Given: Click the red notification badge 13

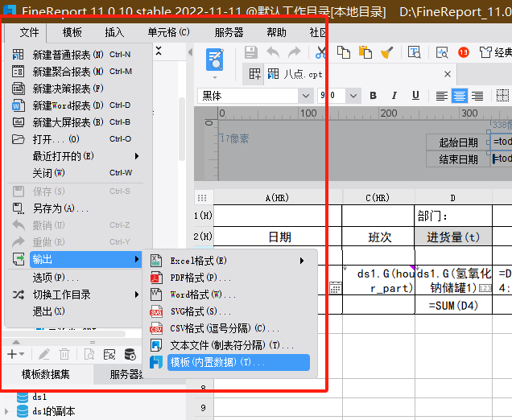Looking at the screenshot, I should pyautogui.click(x=464, y=52).
